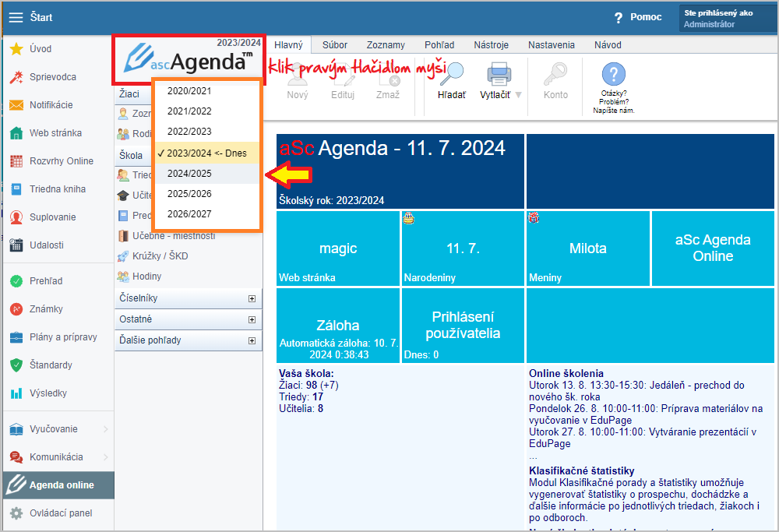Image resolution: width=779 pixels, height=532 pixels.
Task: Switch to the Hlavný tab
Action: click(289, 44)
